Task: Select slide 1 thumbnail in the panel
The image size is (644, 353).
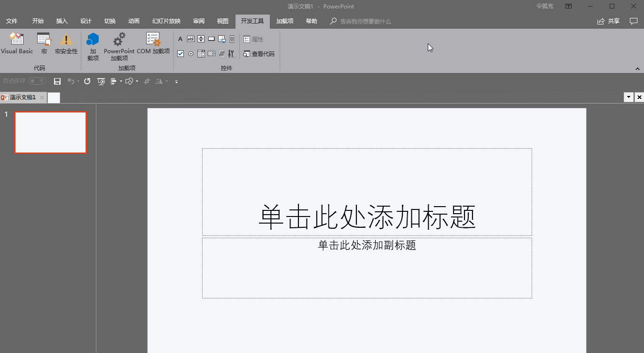Action: [50, 132]
